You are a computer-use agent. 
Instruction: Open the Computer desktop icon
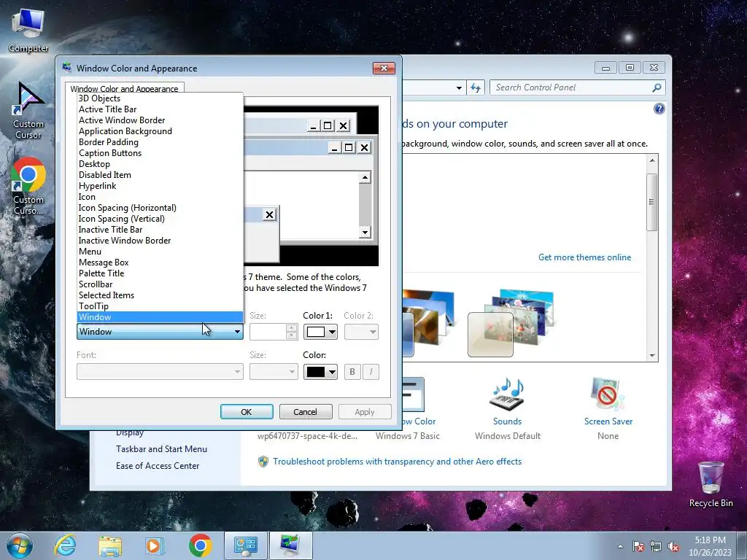[x=28, y=29]
